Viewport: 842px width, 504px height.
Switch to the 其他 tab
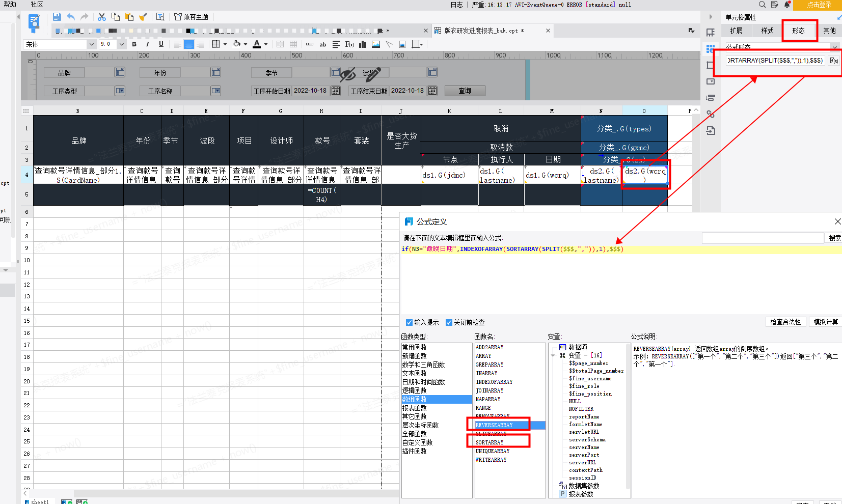click(x=829, y=31)
